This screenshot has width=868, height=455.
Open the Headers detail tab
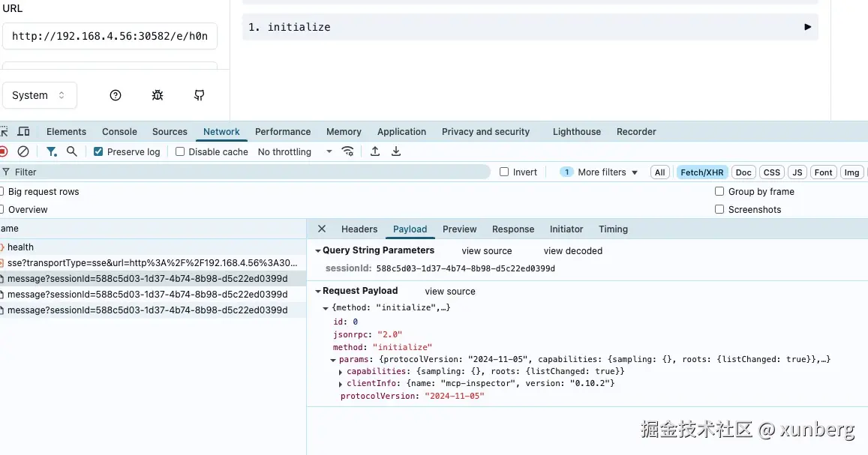click(x=359, y=229)
